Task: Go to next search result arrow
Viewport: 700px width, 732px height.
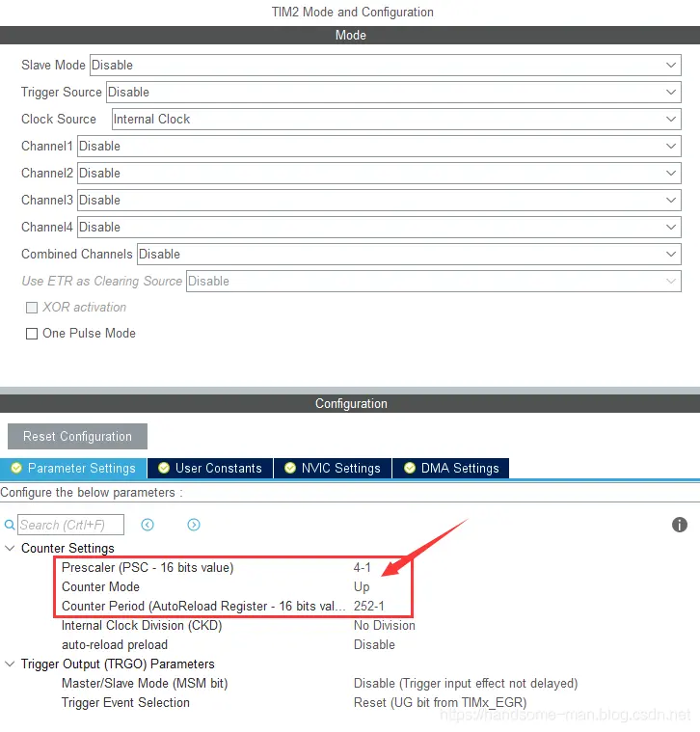Action: click(194, 525)
